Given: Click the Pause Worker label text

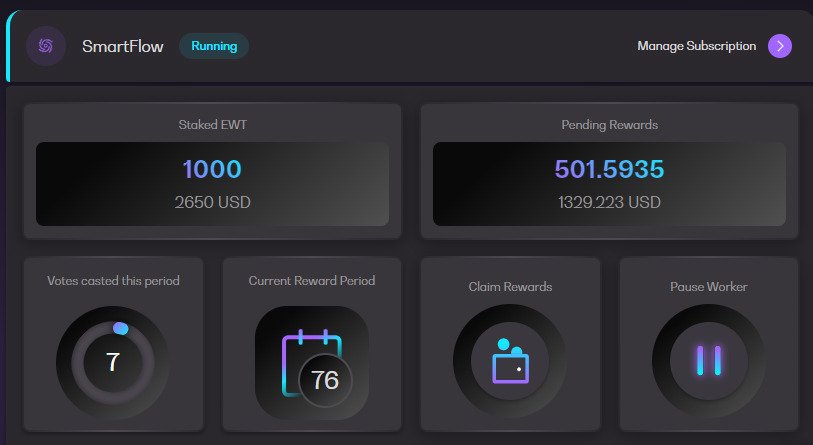Looking at the screenshot, I should point(709,287).
